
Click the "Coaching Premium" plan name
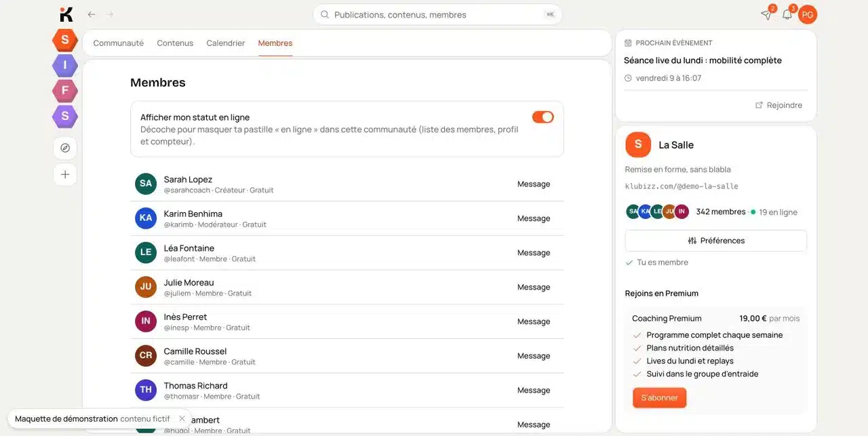pyautogui.click(x=667, y=318)
